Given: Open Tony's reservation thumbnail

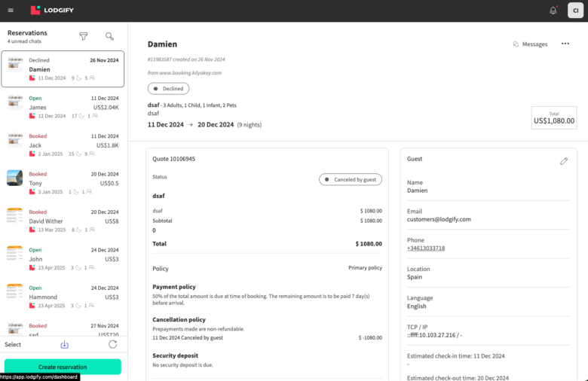Looking at the screenshot, I should click(x=15, y=178).
